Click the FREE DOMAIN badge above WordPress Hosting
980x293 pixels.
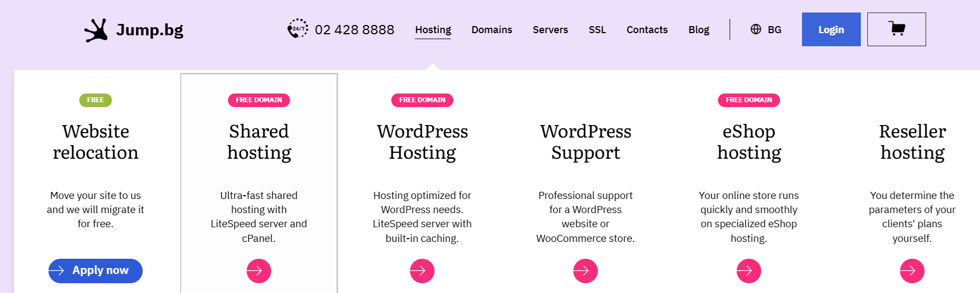point(422,100)
